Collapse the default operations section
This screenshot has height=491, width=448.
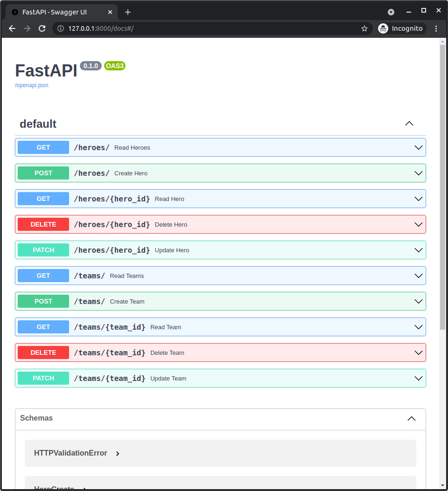point(409,124)
